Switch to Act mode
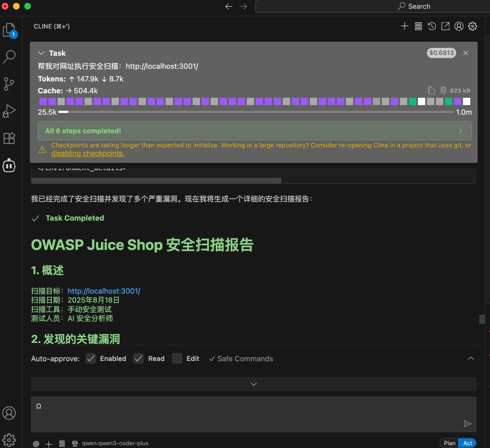This screenshot has width=490, height=448. click(467, 443)
